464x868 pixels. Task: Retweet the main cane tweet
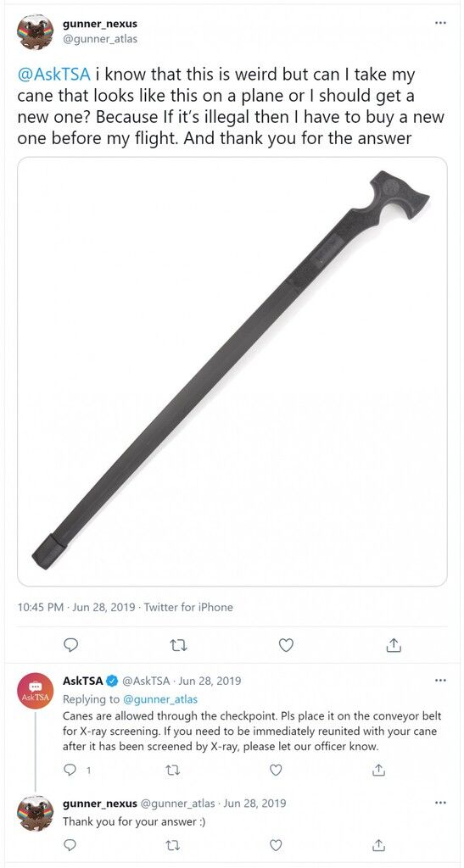click(178, 645)
